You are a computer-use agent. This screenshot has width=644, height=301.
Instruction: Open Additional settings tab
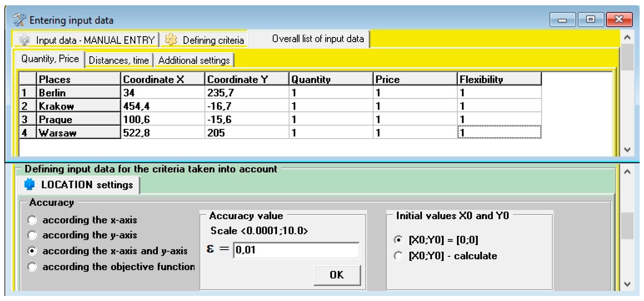pos(194,61)
